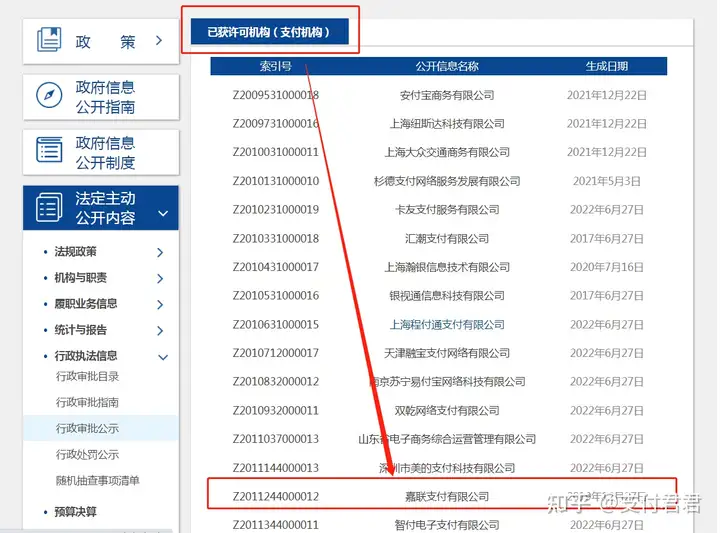Click the document icon for 法定主动公开内容
This screenshot has height=533, width=720.
click(49, 207)
